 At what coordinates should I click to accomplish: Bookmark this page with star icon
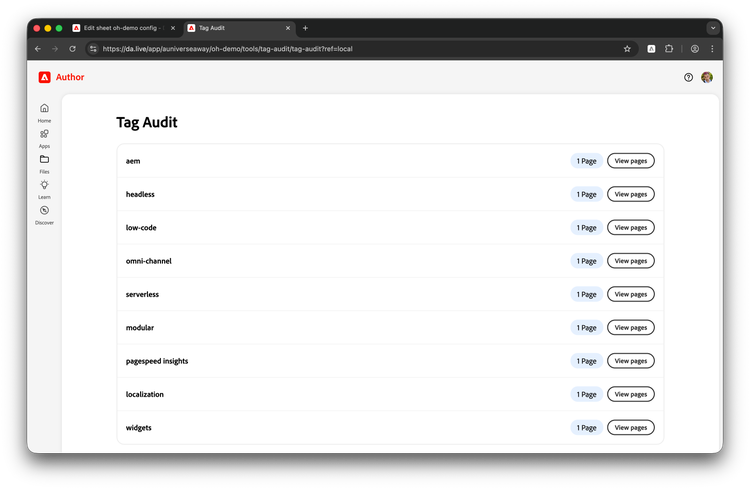tap(627, 48)
